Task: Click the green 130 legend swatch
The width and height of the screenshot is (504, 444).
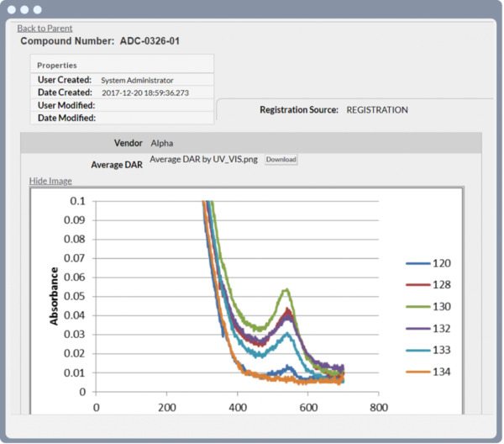Action: click(x=417, y=306)
